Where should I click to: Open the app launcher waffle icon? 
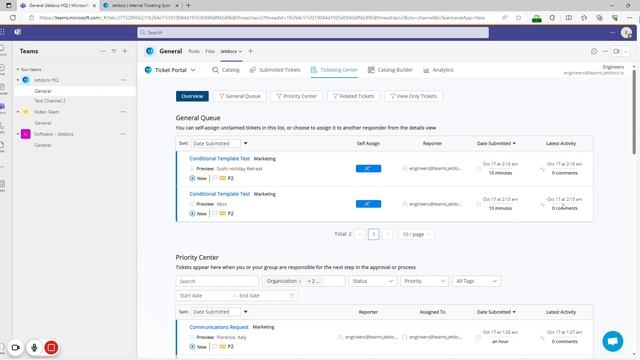[2, 32]
